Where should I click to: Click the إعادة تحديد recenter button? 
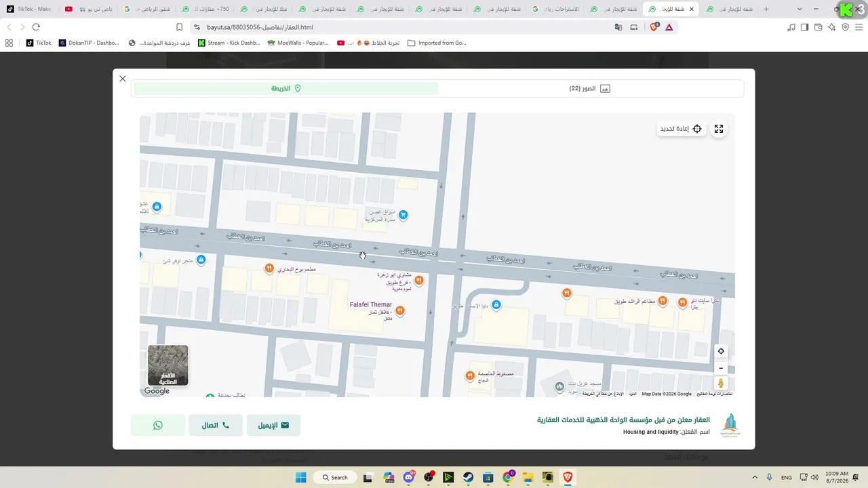682,129
